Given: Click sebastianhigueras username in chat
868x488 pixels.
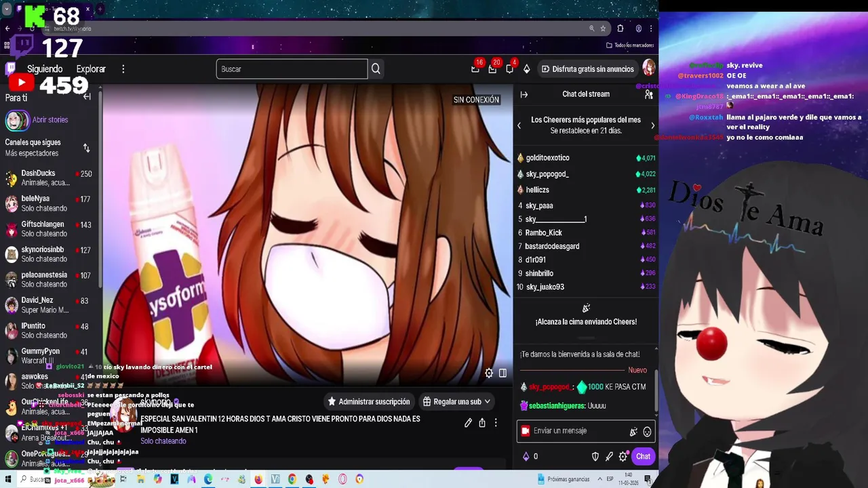Looking at the screenshot, I should click(x=557, y=406).
